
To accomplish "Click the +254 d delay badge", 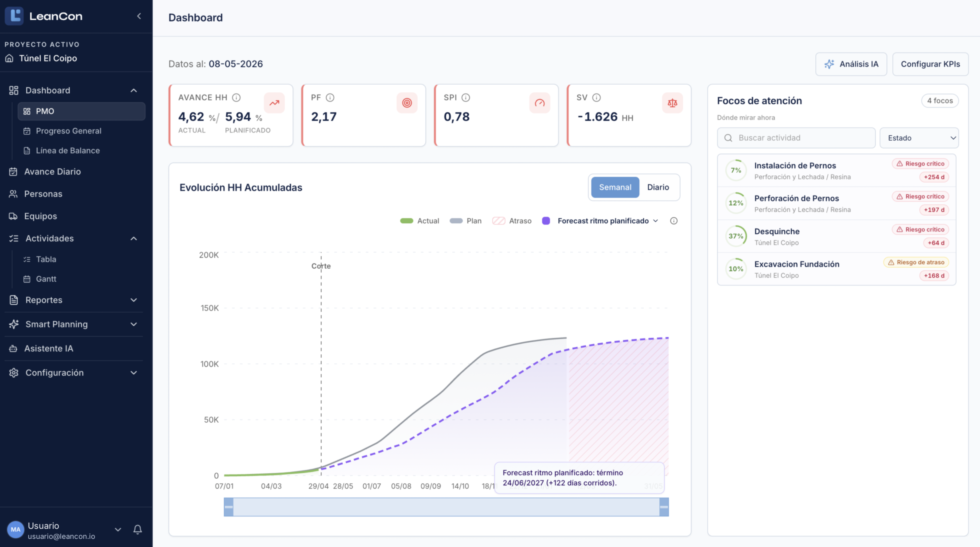I will click(x=934, y=177).
